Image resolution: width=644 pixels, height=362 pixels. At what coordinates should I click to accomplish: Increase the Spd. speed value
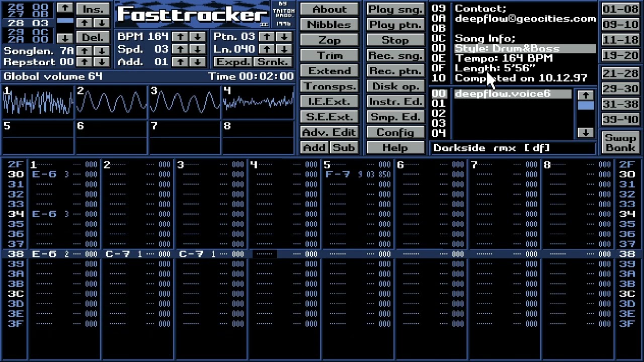181,49
